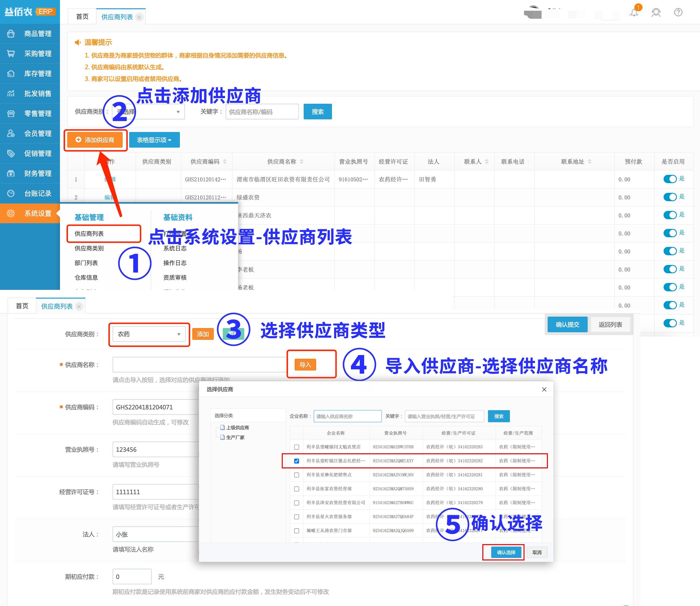Select 供应商类别 in 基础管理 menu
Viewport: 700px width, 606px height.
coord(89,248)
